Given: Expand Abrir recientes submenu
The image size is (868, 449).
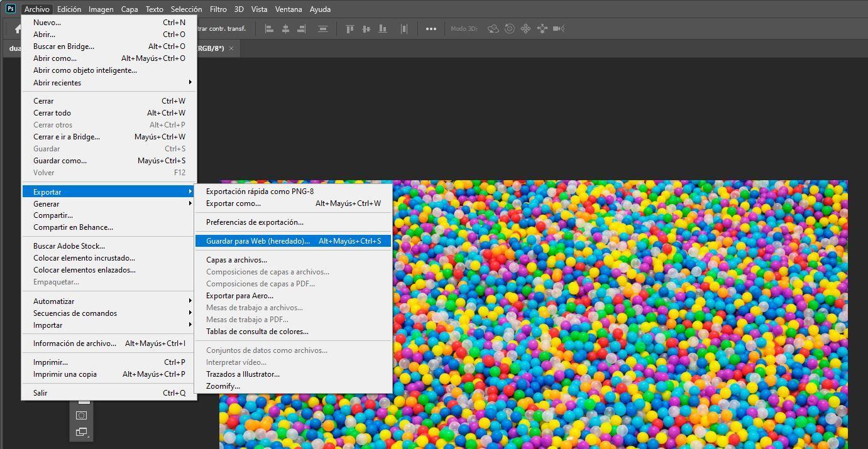Looking at the screenshot, I should [x=109, y=83].
